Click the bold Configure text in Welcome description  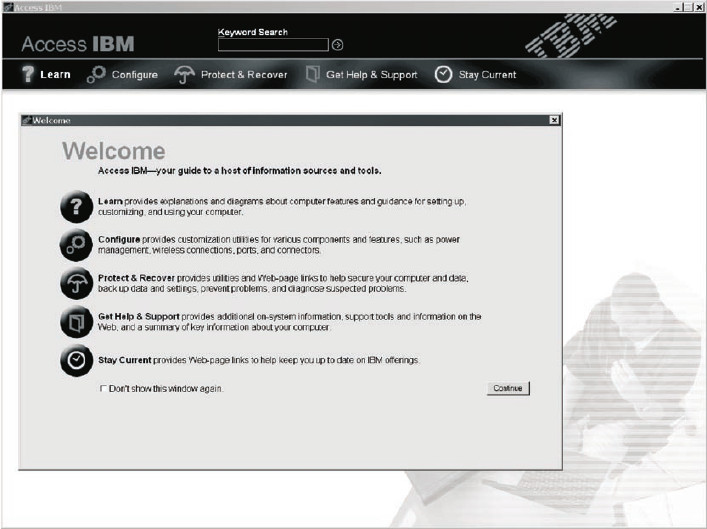click(119, 239)
